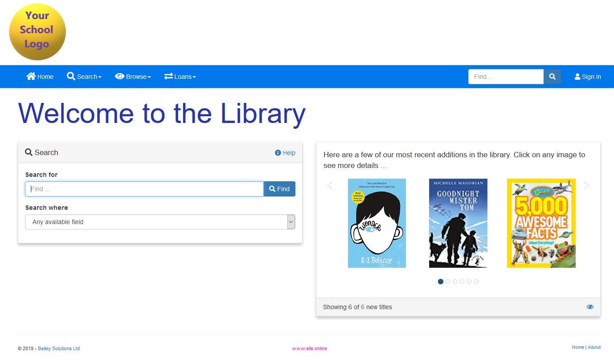Viewport: 614px width, 364px height.
Task: Open the 'Any available field' selector
Action: click(x=160, y=221)
